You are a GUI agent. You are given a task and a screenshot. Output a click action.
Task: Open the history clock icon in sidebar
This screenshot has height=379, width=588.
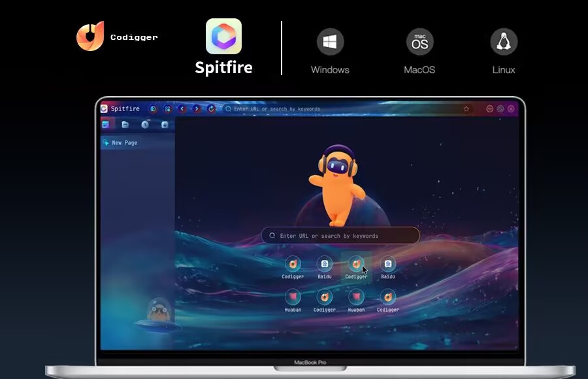(x=145, y=125)
